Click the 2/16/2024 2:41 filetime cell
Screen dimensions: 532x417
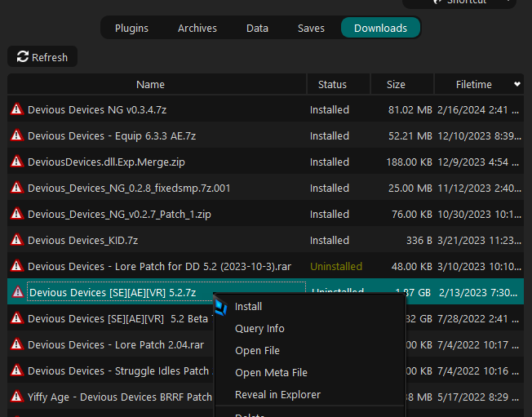point(478,109)
